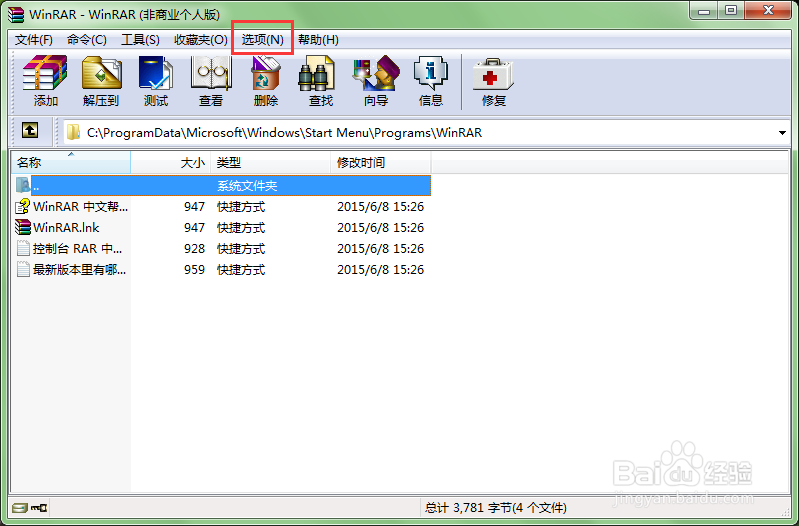Click the 最新版本里有哪 document icon
Screen dimensions: 799x526
pyautogui.click(x=23, y=269)
